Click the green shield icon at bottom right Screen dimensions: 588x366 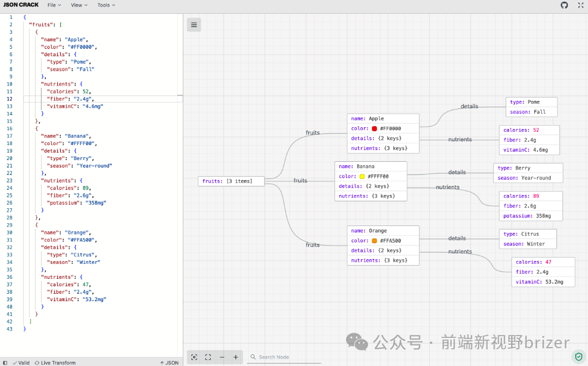tap(579, 357)
